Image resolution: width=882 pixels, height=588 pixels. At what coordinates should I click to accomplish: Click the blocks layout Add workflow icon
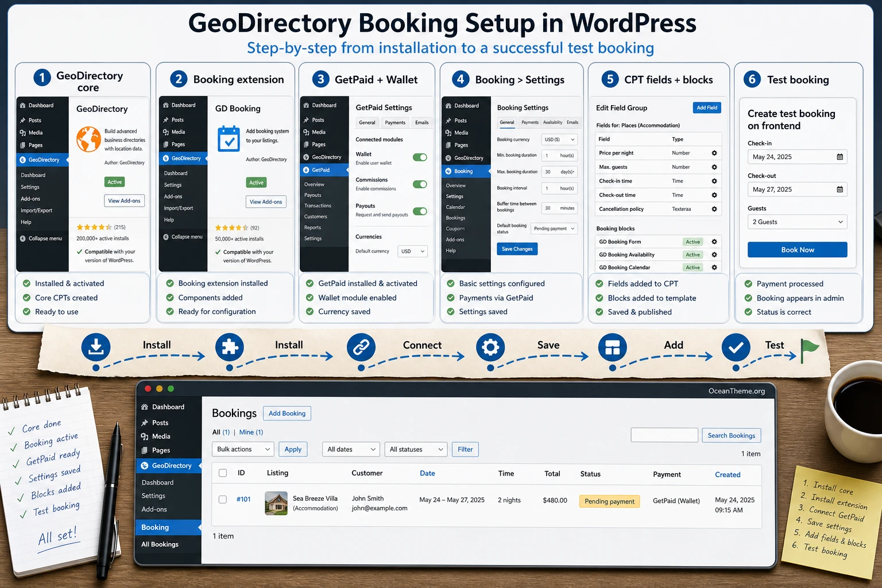(613, 347)
